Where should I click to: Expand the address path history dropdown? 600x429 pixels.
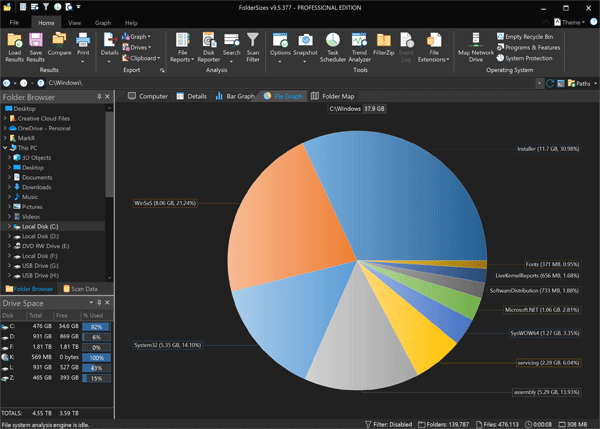[540, 83]
